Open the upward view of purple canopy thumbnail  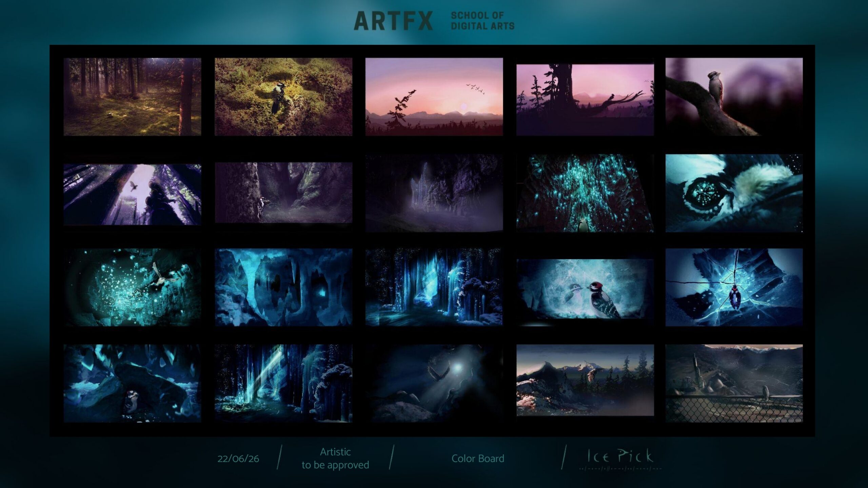tap(132, 195)
